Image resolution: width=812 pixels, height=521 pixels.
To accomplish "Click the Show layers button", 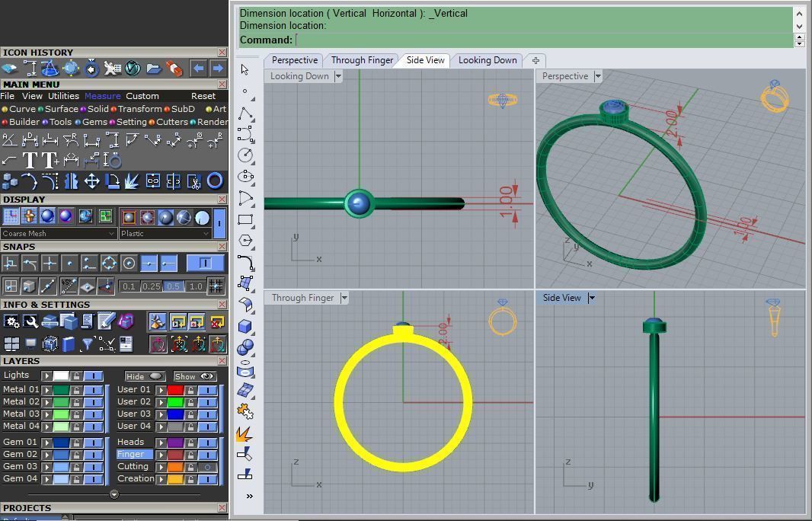I will (194, 376).
